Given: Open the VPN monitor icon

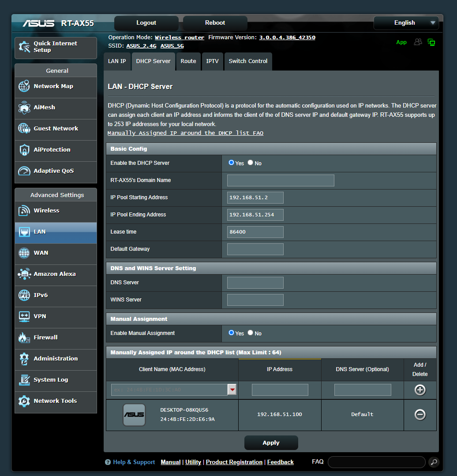Looking at the screenshot, I should (24, 316).
